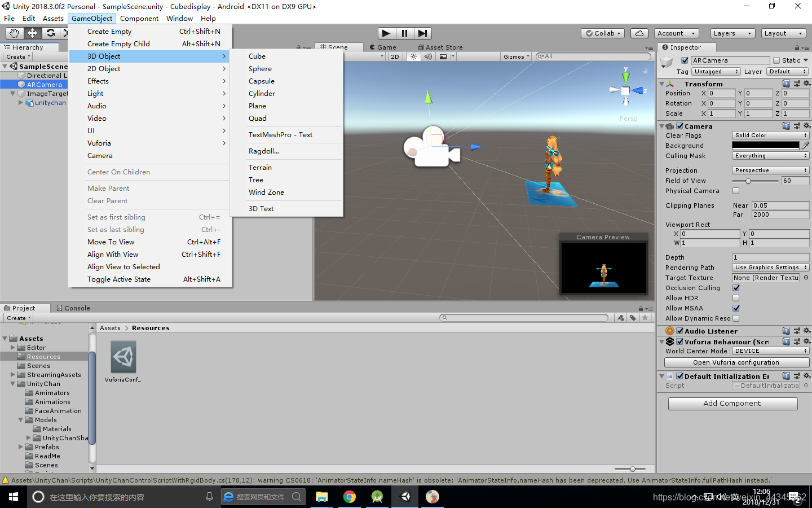The image size is (812, 508).
Task: Select Create Empty menu item
Action: point(149,32)
